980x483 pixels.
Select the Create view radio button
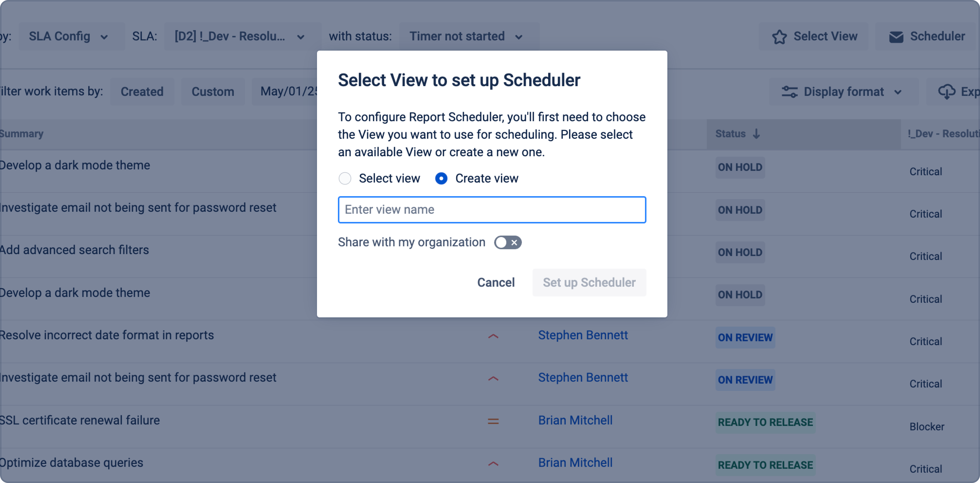441,178
